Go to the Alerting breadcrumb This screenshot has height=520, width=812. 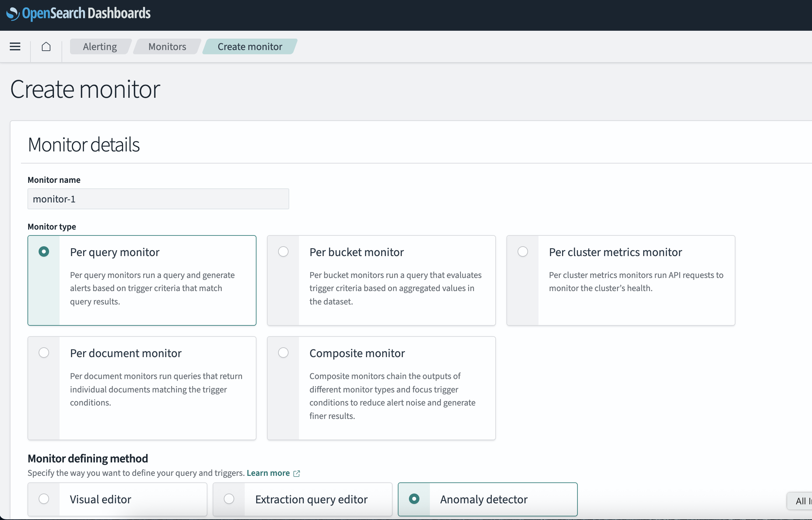point(100,46)
